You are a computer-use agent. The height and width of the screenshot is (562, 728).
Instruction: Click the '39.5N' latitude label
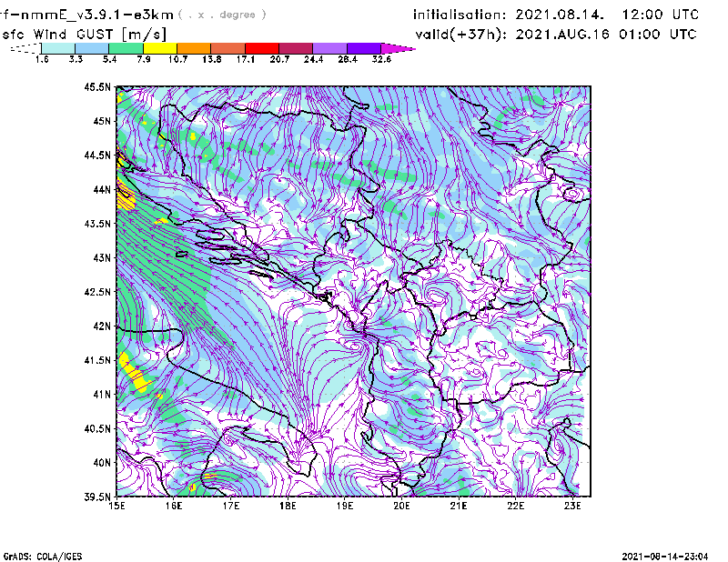point(97,497)
